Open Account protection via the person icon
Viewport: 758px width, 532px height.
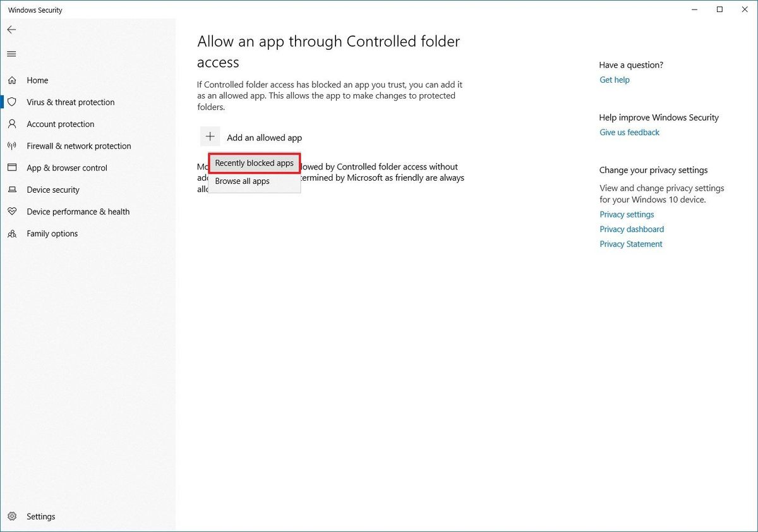[x=13, y=124]
